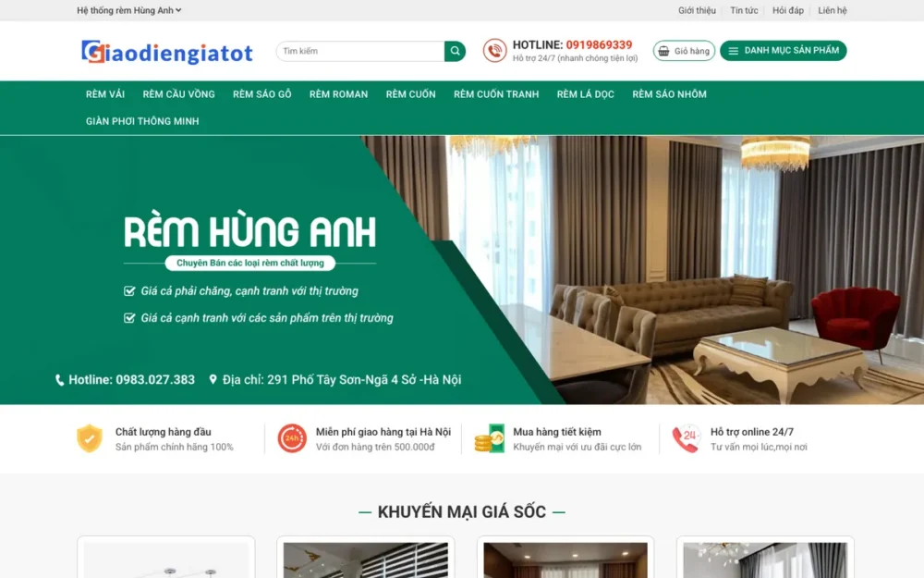
Task: Open the Hỏi đáp link
Action: (788, 10)
